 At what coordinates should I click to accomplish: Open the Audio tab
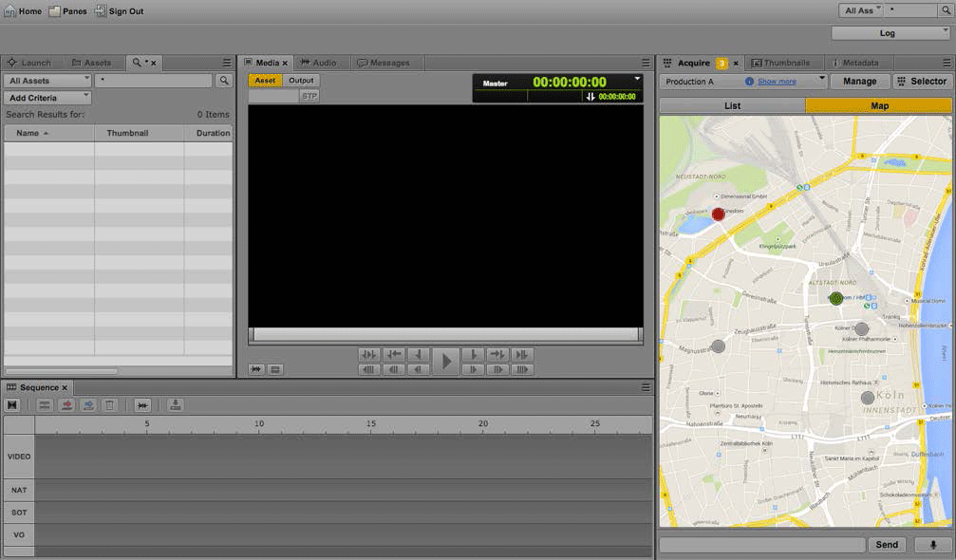[x=324, y=63]
